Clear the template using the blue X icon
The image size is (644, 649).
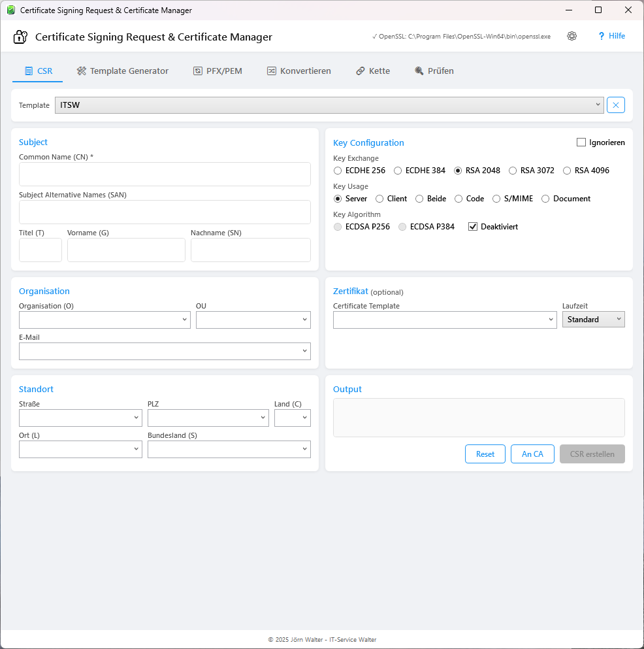click(x=615, y=105)
